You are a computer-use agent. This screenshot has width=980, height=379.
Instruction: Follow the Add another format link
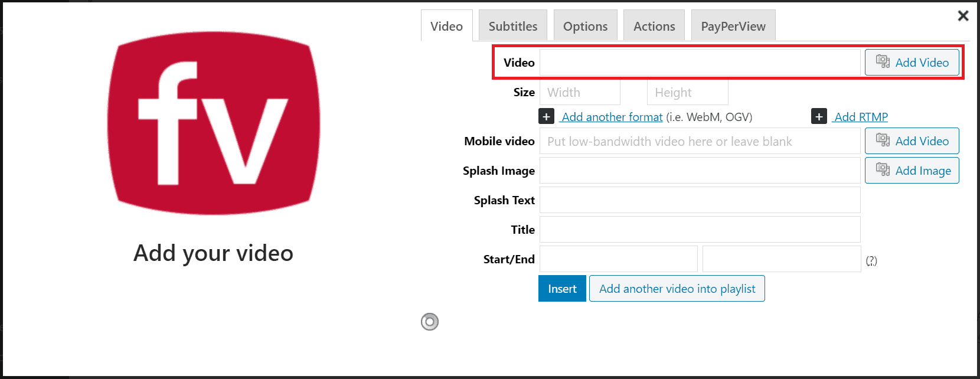coord(612,117)
